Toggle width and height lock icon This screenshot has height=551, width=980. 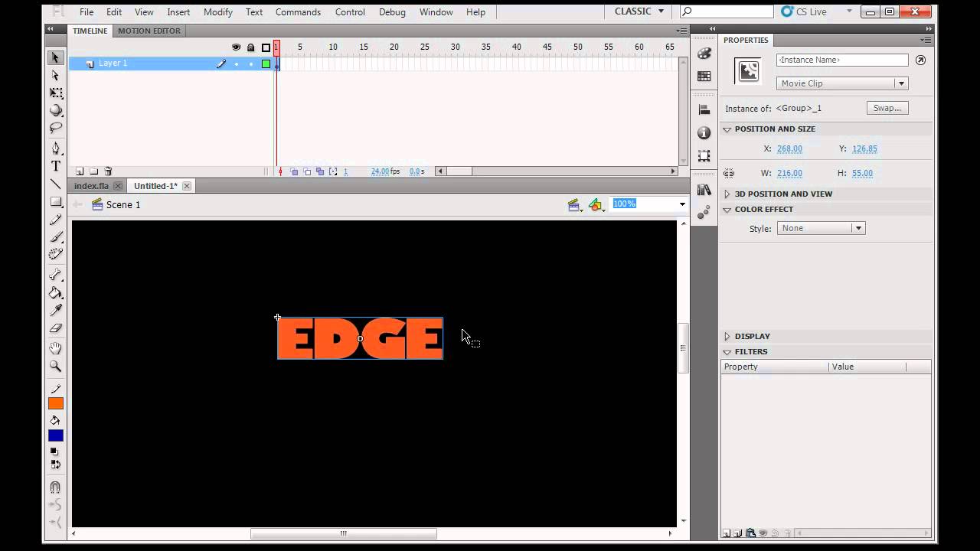pyautogui.click(x=728, y=173)
